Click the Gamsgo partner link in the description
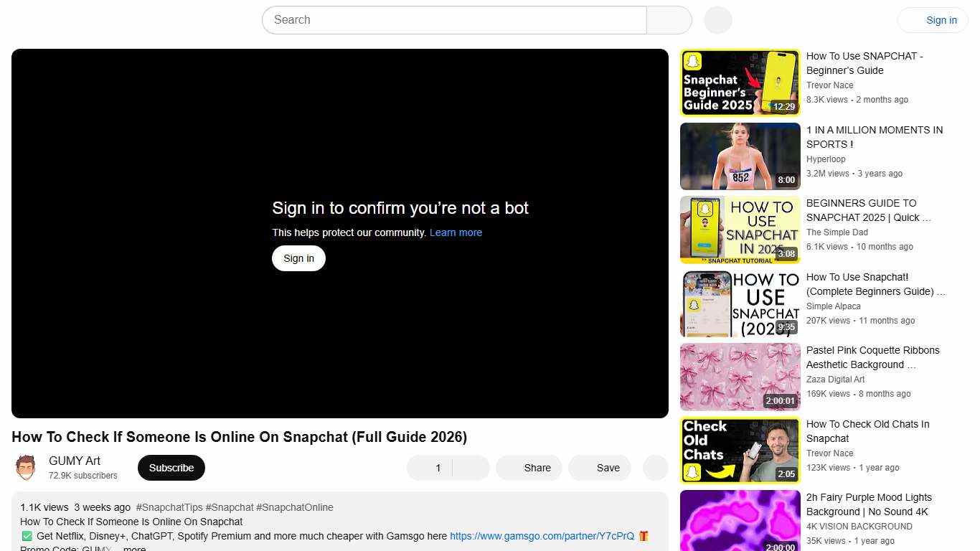Screen dimensions: 980x551 pos(542,536)
